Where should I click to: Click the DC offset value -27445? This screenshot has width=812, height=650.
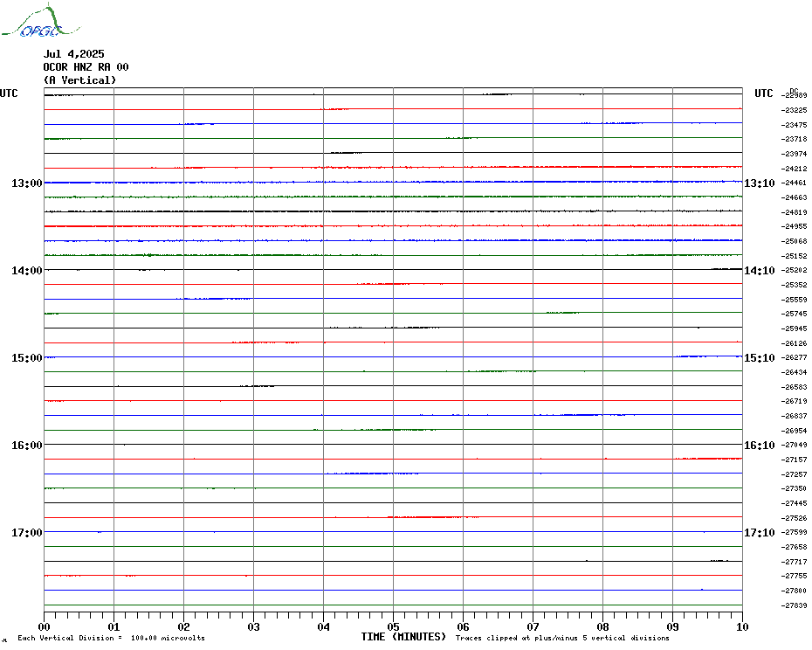pyautogui.click(x=794, y=503)
